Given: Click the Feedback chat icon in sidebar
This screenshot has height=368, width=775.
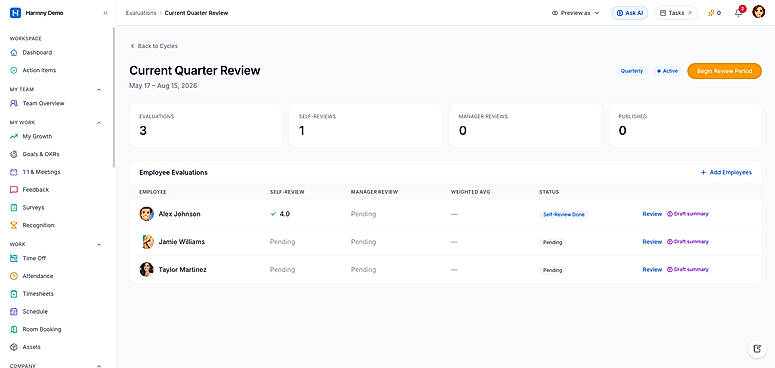Looking at the screenshot, I should pos(14,190).
